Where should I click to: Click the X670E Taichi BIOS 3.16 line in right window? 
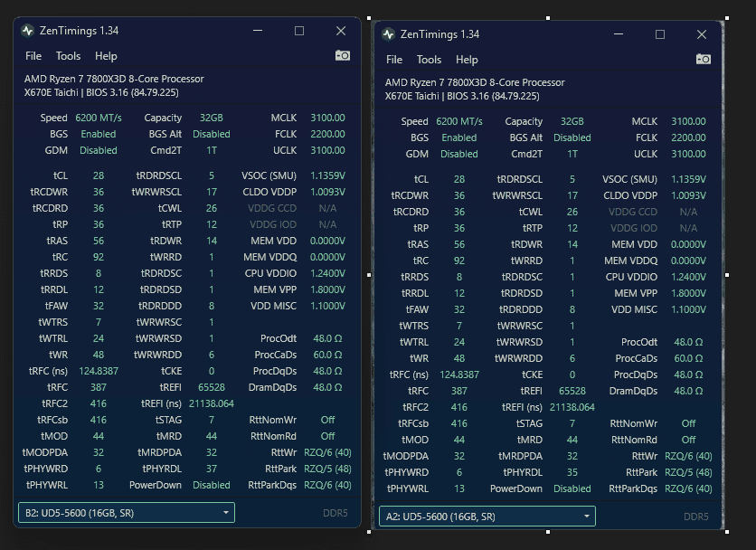coord(462,96)
